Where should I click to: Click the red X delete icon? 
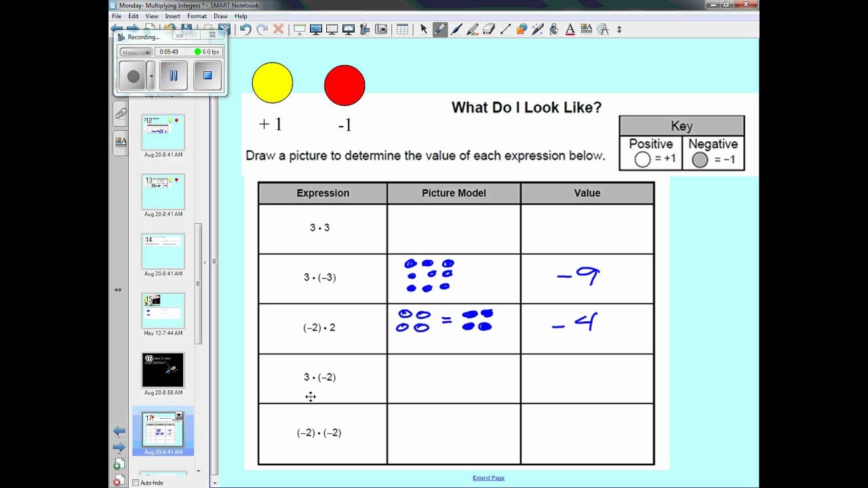(x=278, y=29)
